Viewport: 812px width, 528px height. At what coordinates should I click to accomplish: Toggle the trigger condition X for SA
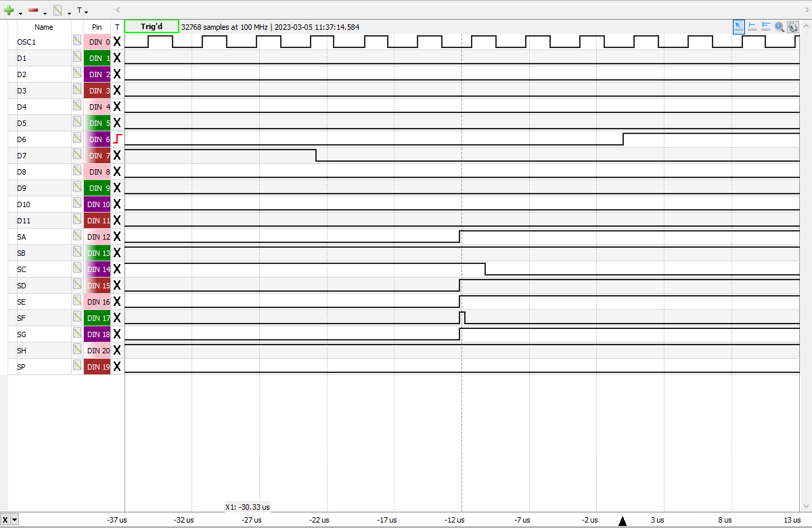[x=117, y=236]
